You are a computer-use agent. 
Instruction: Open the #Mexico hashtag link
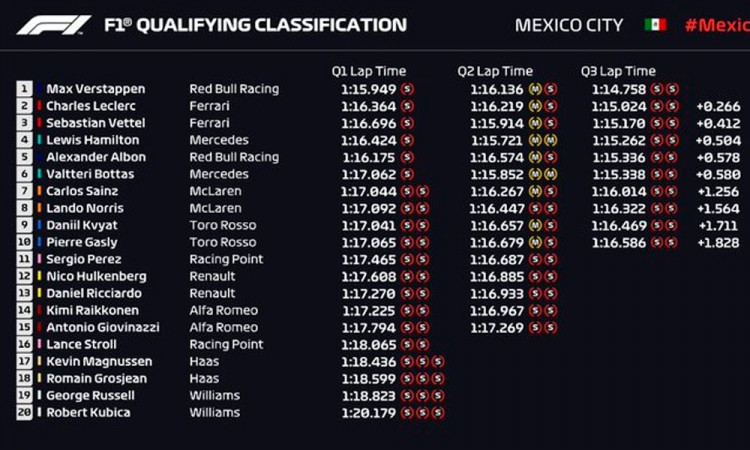(716, 25)
